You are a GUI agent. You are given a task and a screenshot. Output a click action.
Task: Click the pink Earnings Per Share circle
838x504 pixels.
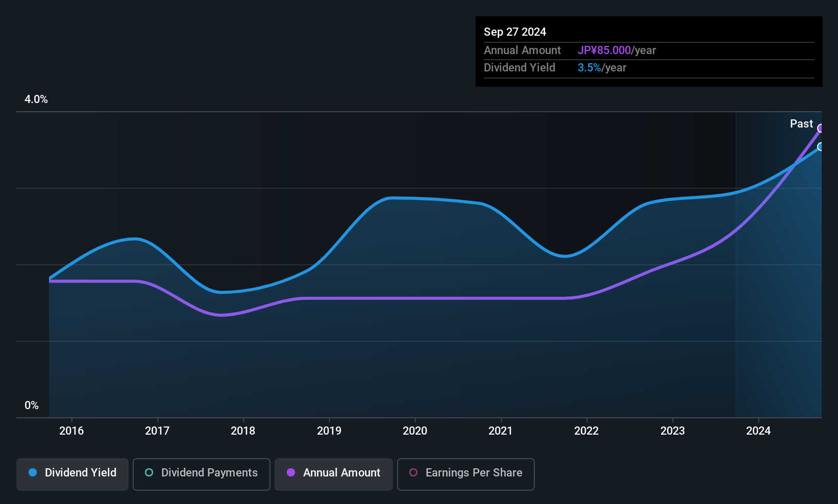click(x=413, y=472)
